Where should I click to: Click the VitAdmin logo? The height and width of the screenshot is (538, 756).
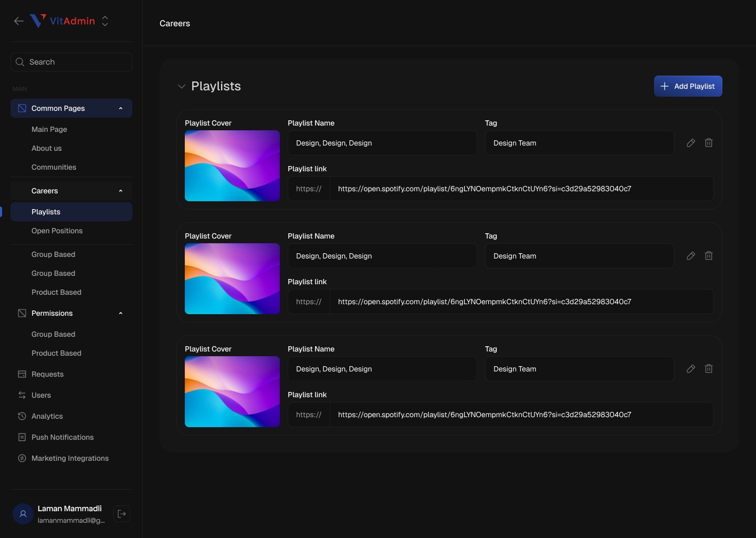coord(62,21)
